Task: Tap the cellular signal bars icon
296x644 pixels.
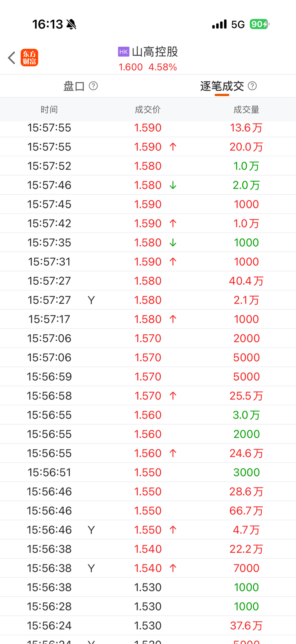Action: [x=219, y=24]
